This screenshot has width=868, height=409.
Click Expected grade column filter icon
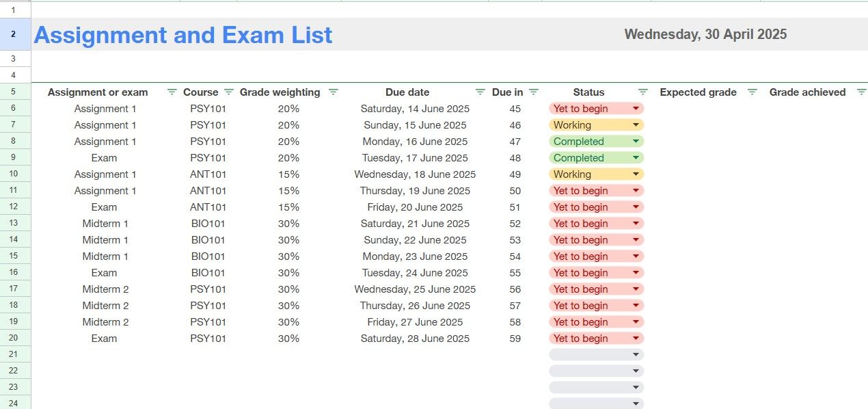pos(752,92)
